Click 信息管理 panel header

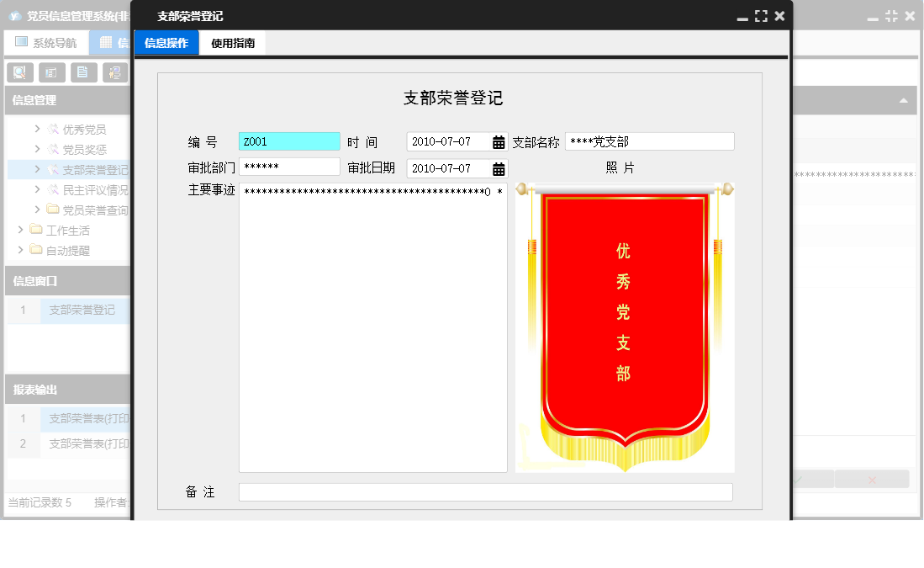pyautogui.click(x=68, y=100)
